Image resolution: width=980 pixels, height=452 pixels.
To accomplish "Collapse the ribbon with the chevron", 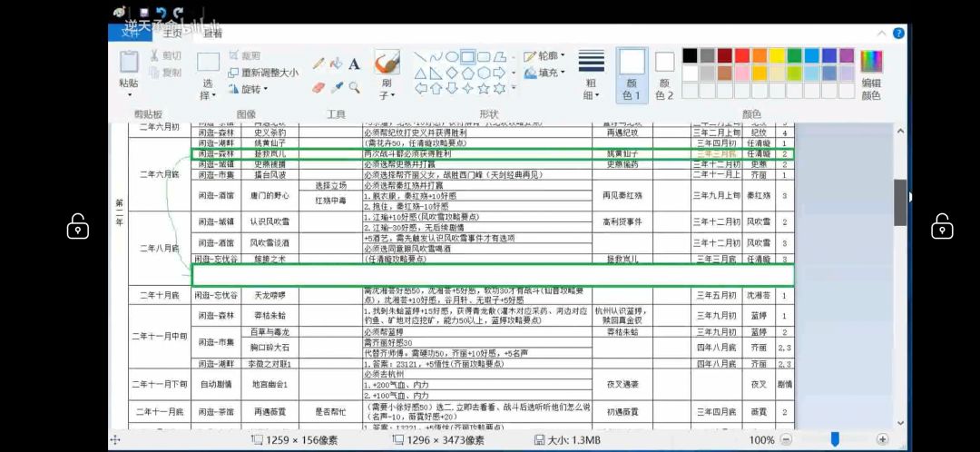I will point(882,34).
